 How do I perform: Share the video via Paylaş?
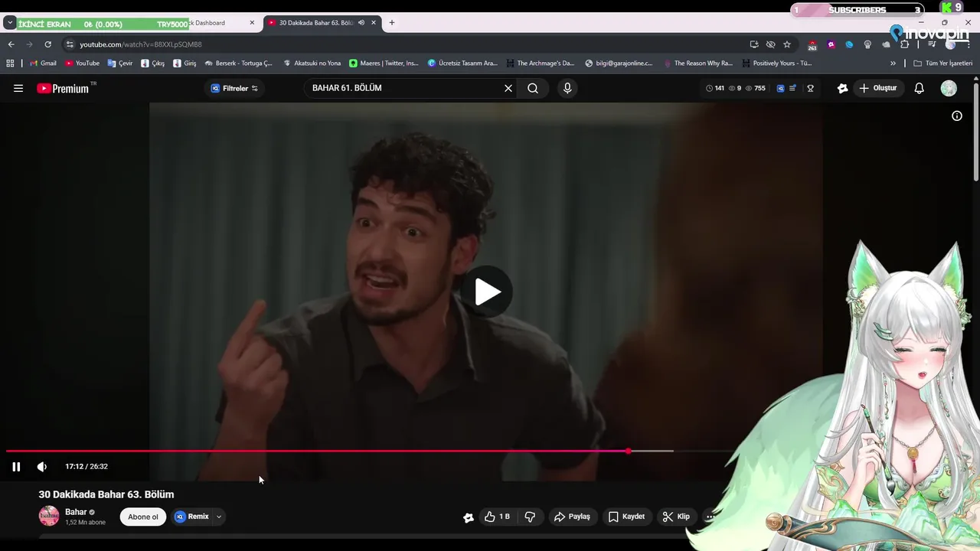click(572, 517)
